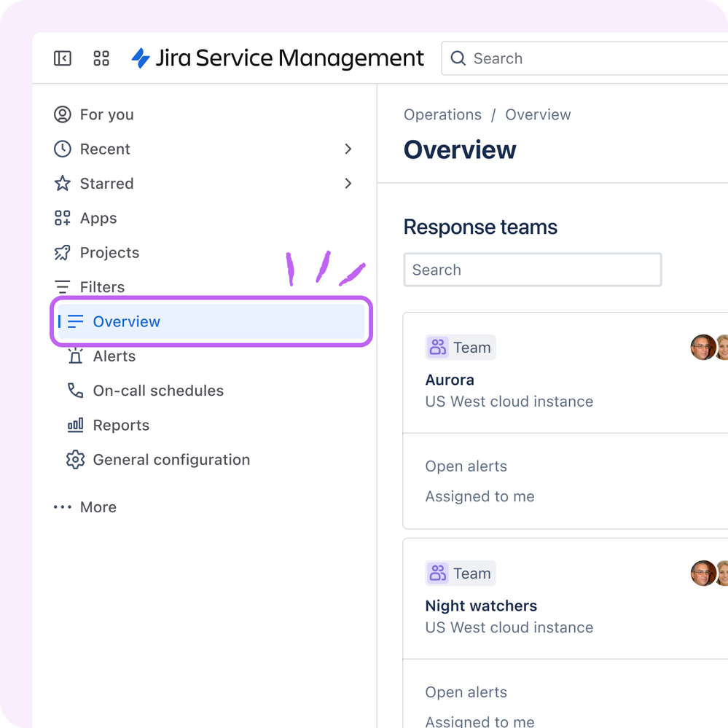
Task: Select the On-call schedules phone icon
Action: pyautogui.click(x=75, y=391)
